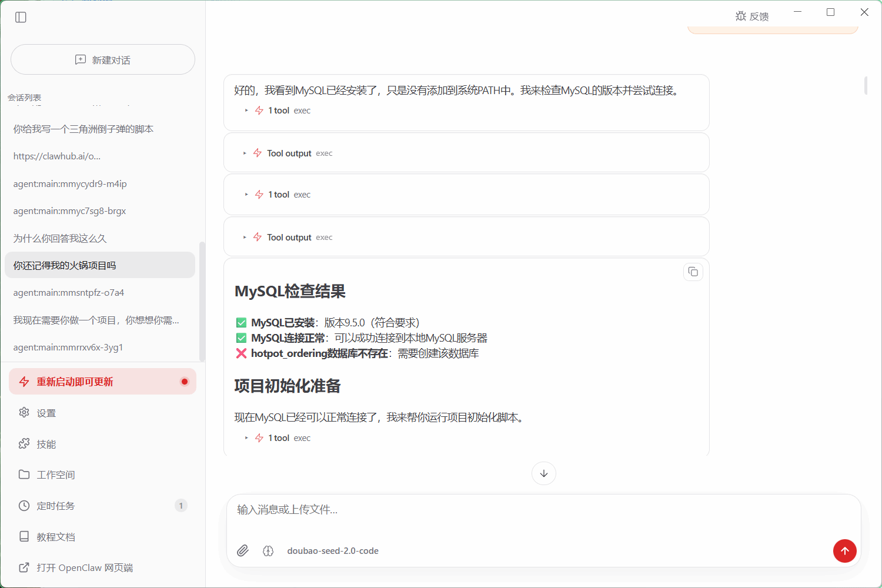Click 重新启动即可更新 to restart and update

103,382
